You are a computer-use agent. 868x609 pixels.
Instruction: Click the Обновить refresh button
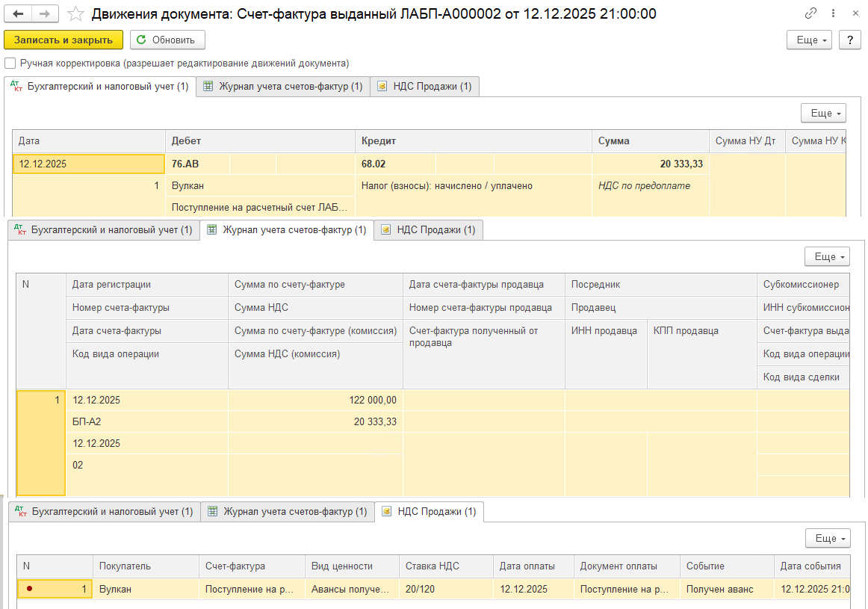coord(167,40)
